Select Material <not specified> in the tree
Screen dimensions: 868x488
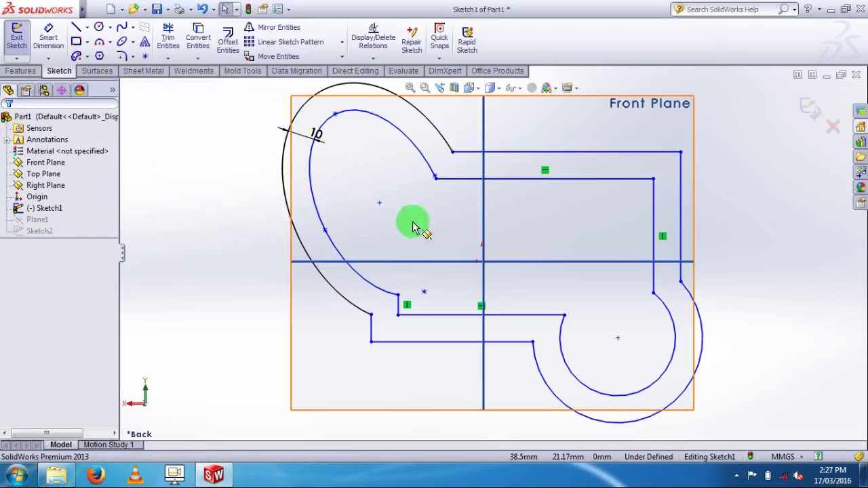click(66, 151)
